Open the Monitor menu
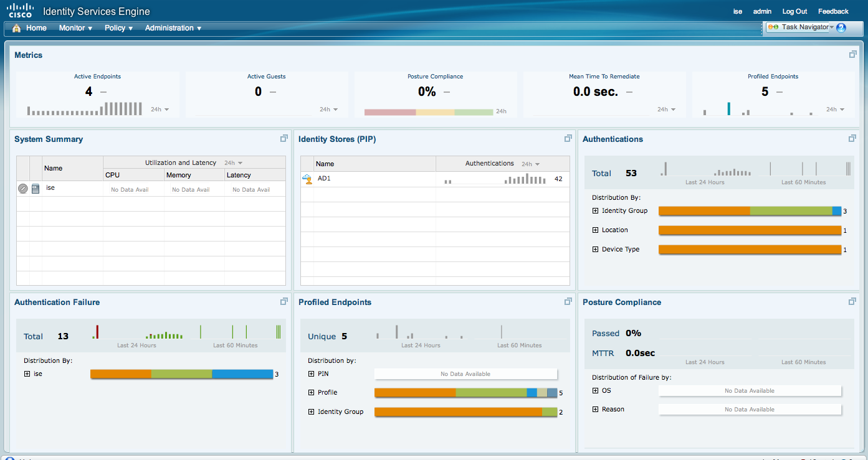Screen dimensions: 868x460 point(75,28)
